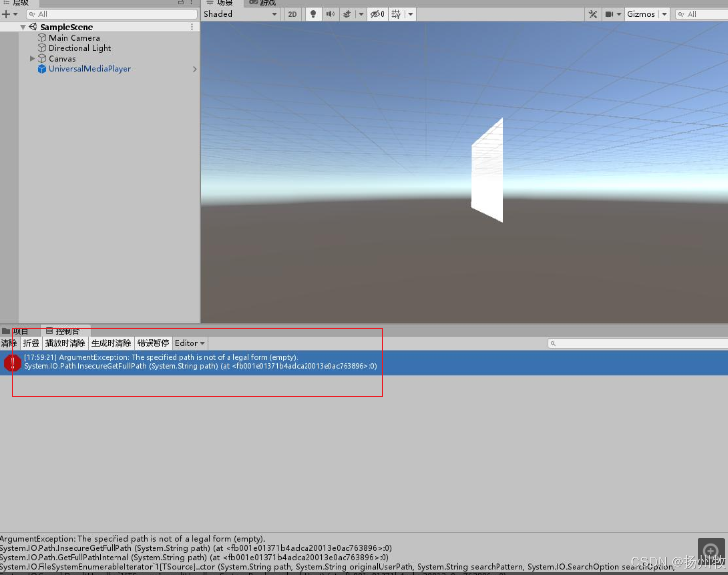Open the Shaded draw mode dropdown
This screenshot has height=575, width=728.
pos(240,14)
